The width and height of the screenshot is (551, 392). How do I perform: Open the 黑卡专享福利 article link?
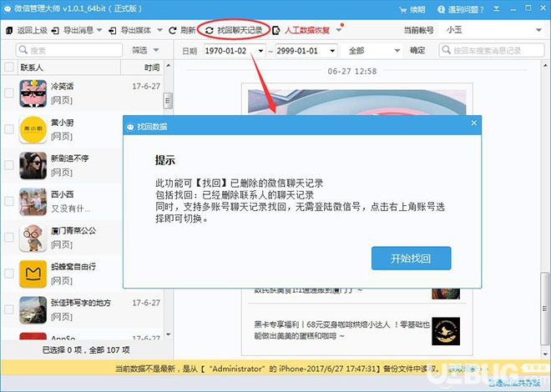pyautogui.click(x=342, y=330)
